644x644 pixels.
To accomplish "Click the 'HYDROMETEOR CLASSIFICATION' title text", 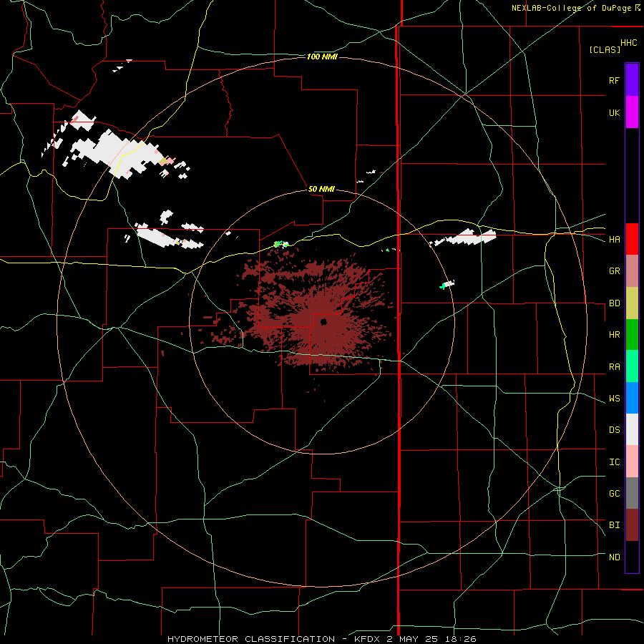I will tap(251, 639).
